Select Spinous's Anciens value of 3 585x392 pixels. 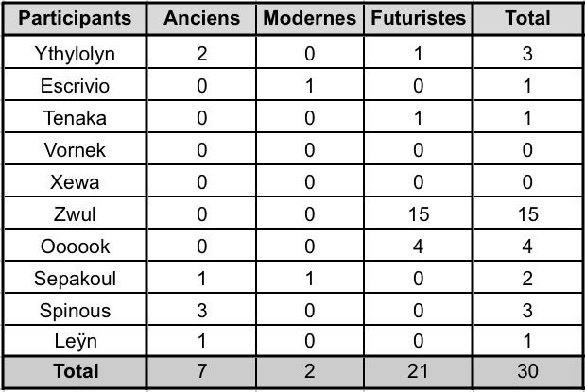[x=202, y=311]
